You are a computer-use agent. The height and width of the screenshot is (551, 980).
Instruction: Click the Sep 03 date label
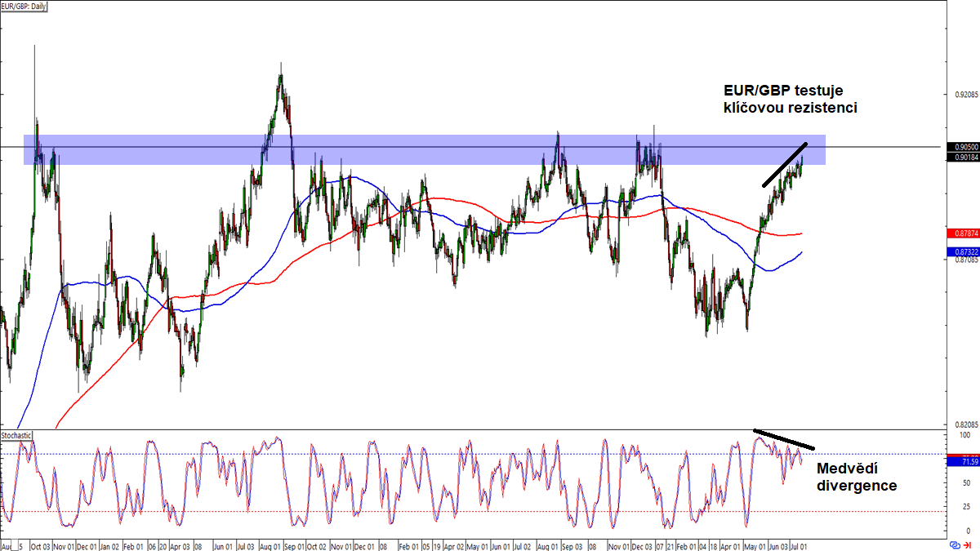tap(572, 545)
